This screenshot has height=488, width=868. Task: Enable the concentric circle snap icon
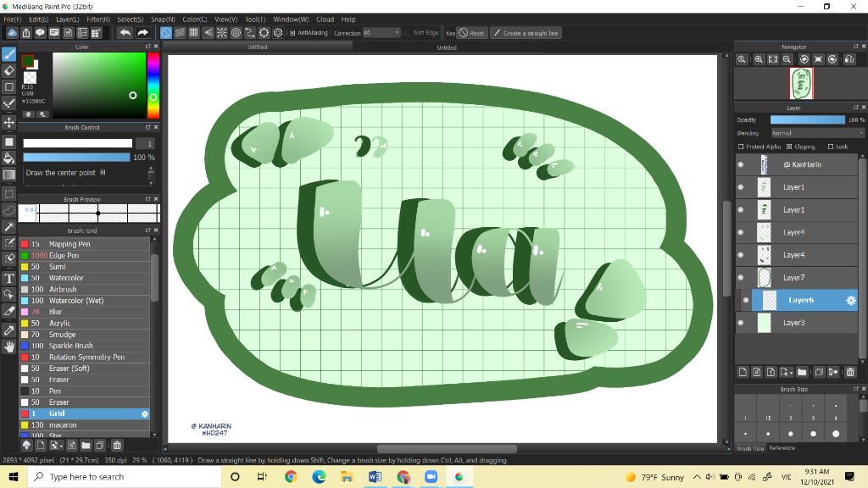click(x=236, y=33)
